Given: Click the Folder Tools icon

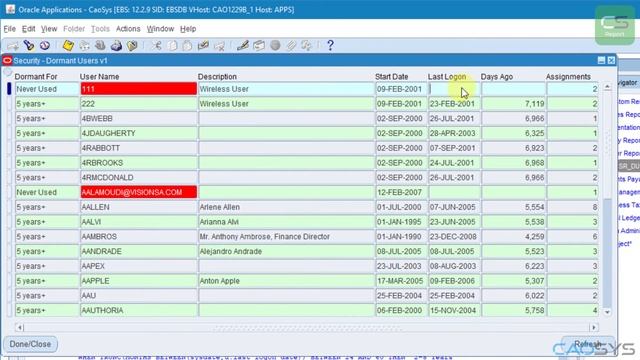Looking at the screenshot, I should click(307, 45).
